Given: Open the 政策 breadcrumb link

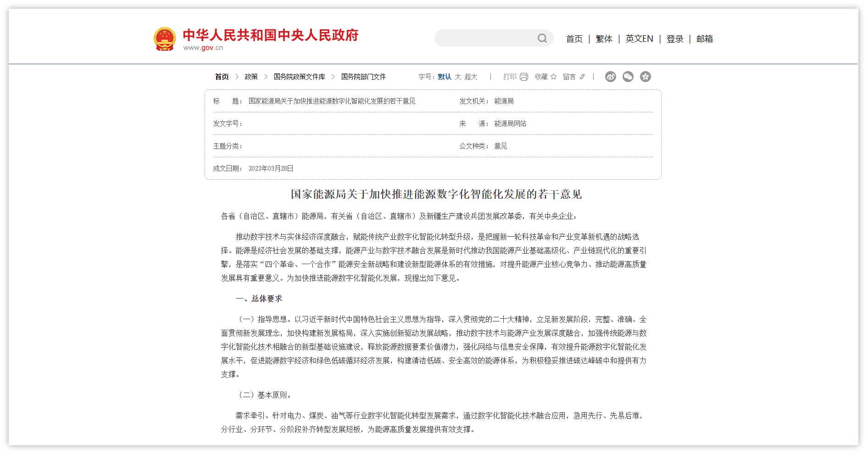Looking at the screenshot, I should pos(252,77).
